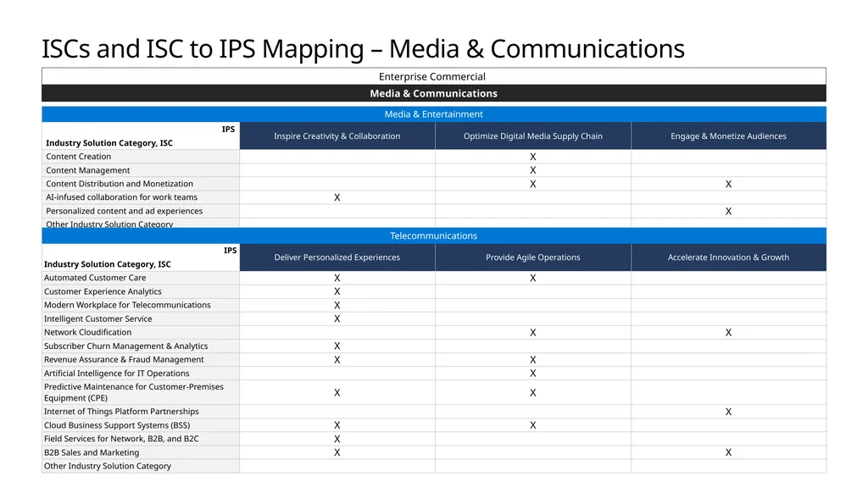Click Personalized content and ad experiences label
This screenshot has width=868, height=487.
(125, 211)
